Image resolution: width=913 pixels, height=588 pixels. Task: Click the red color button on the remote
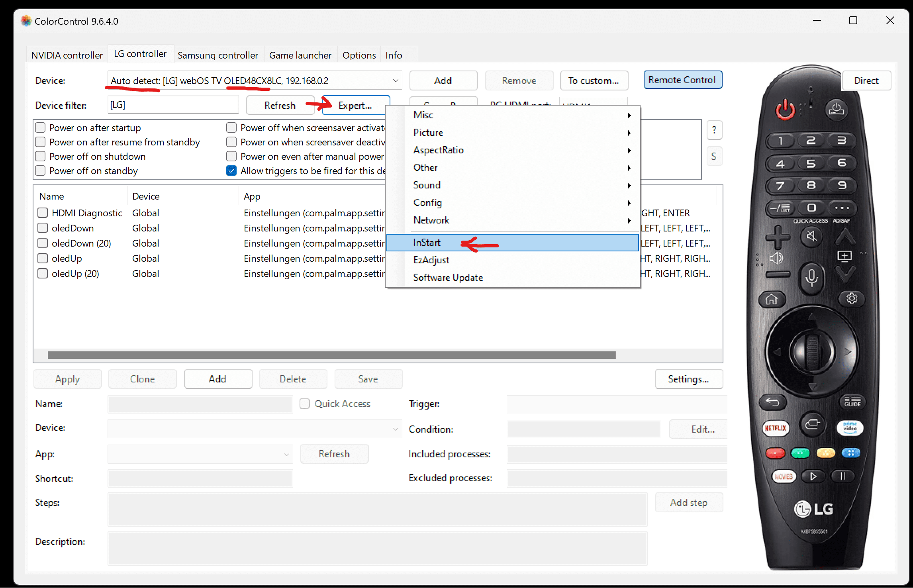[775, 453]
